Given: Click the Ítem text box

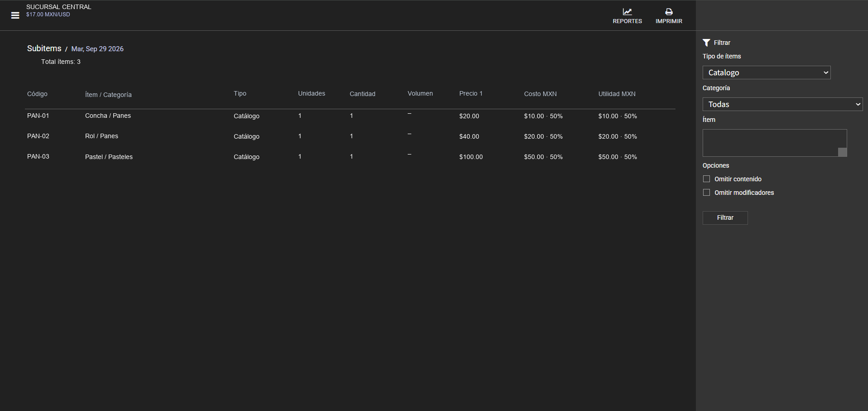Looking at the screenshot, I should click(x=775, y=143).
